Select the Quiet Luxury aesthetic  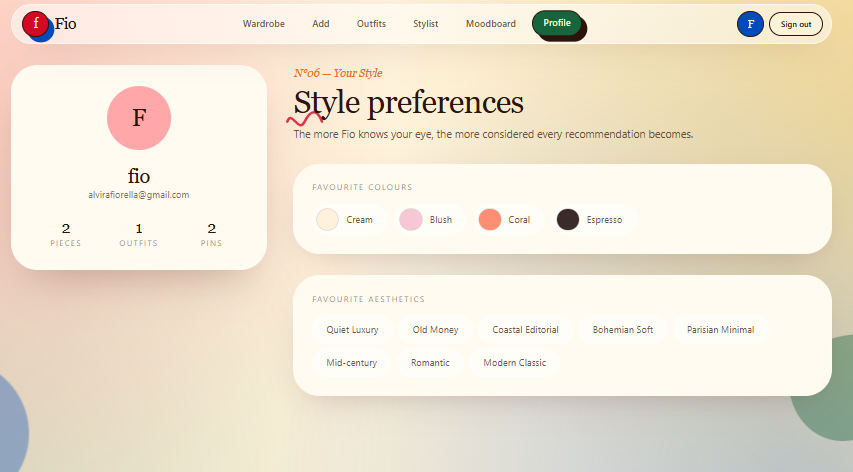[x=352, y=330]
